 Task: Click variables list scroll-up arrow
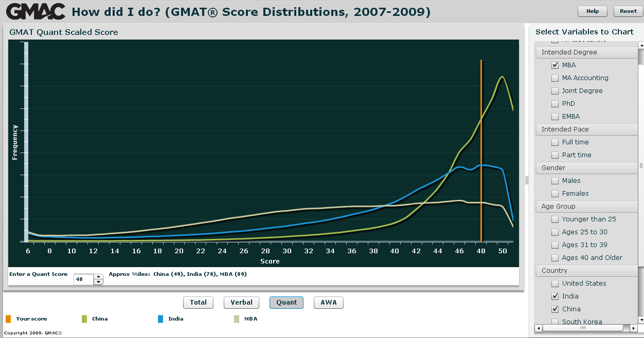[x=641, y=45]
